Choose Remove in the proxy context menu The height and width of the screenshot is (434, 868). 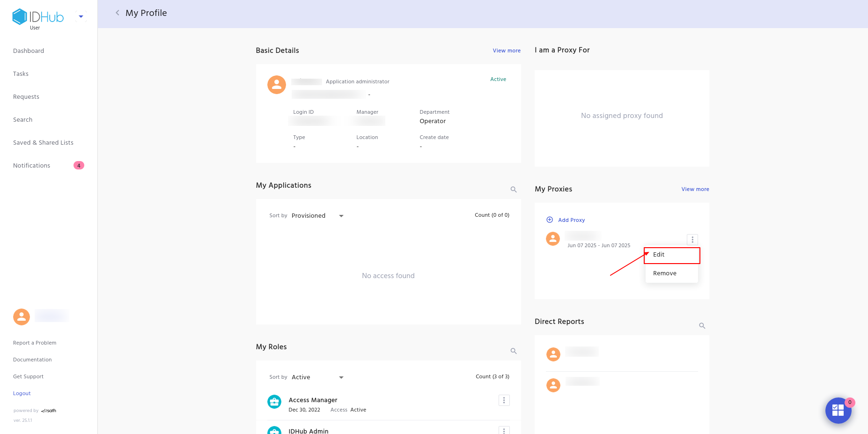click(x=665, y=273)
